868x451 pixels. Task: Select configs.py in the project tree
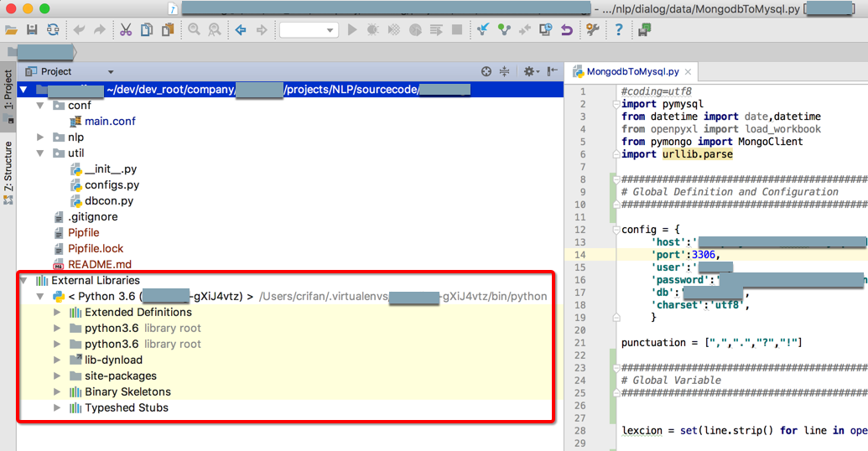[x=112, y=185]
